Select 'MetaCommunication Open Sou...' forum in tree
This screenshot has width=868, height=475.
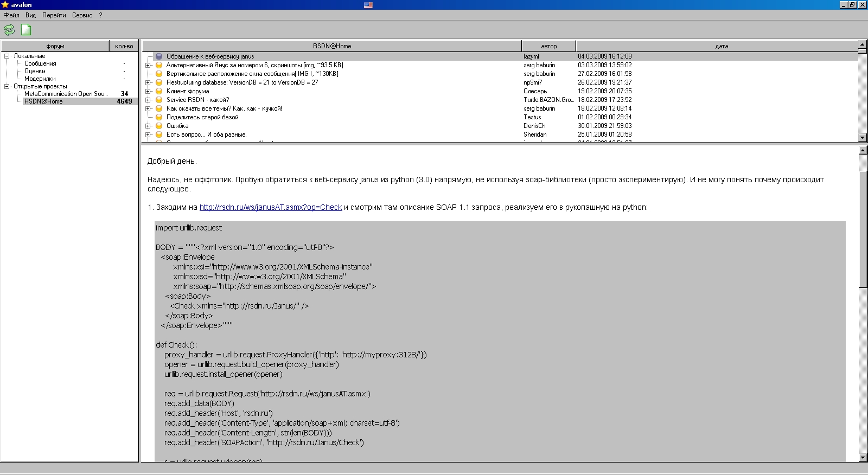66,94
